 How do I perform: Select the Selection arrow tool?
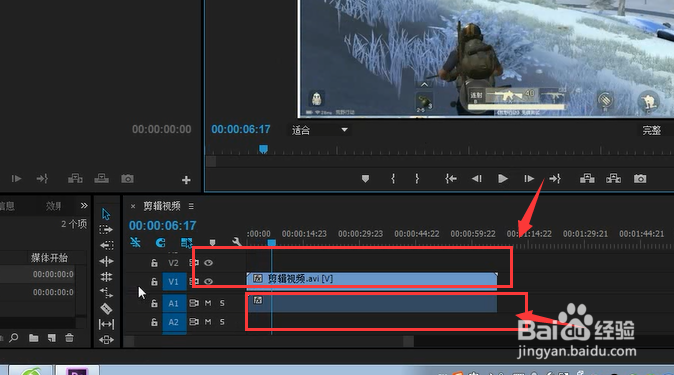click(106, 214)
